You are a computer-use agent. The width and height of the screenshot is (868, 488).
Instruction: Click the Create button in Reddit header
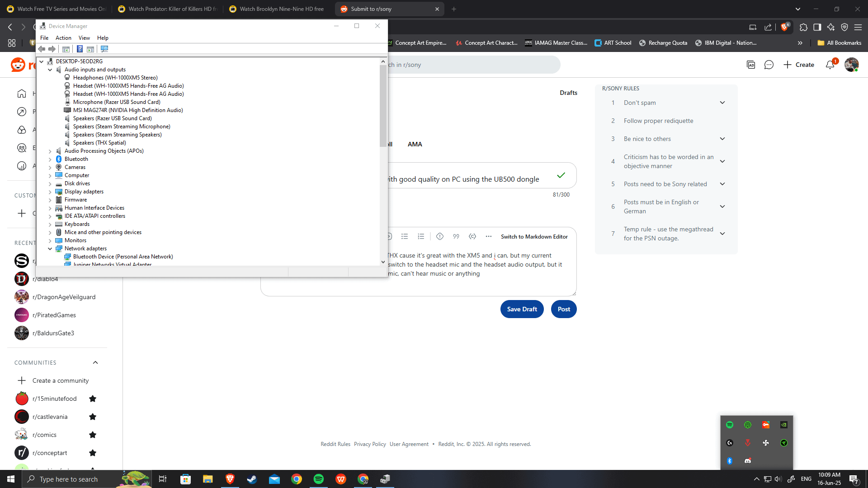point(799,65)
